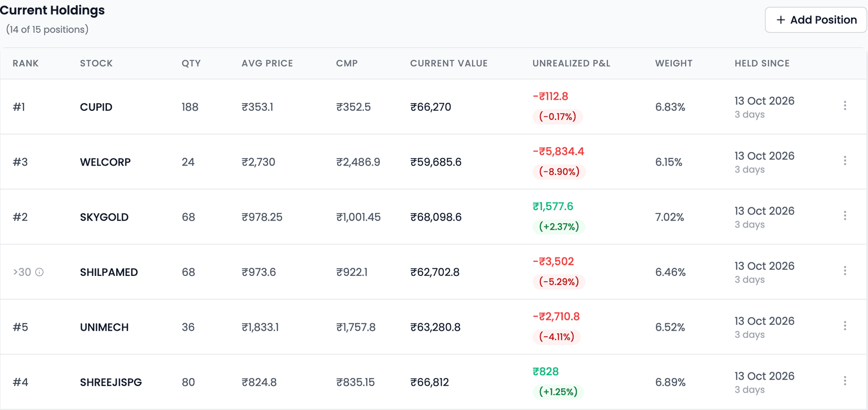
Task: Open the three-dot menu for WELCORP row
Action: tap(845, 161)
